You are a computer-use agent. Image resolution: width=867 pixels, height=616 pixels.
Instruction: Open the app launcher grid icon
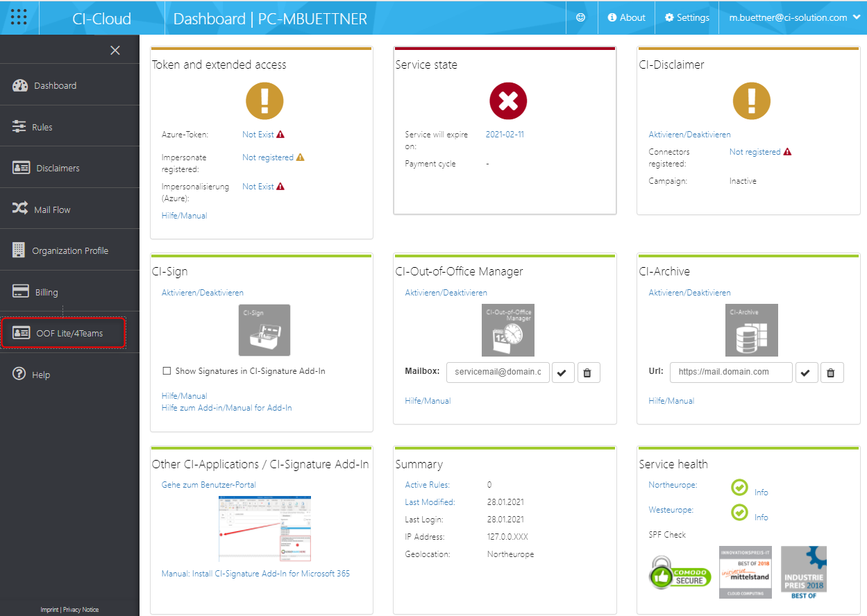tap(19, 17)
